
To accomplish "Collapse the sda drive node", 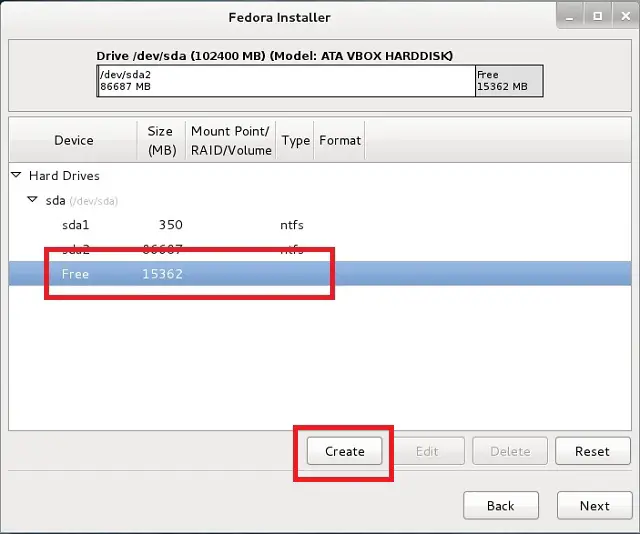I will point(32,200).
